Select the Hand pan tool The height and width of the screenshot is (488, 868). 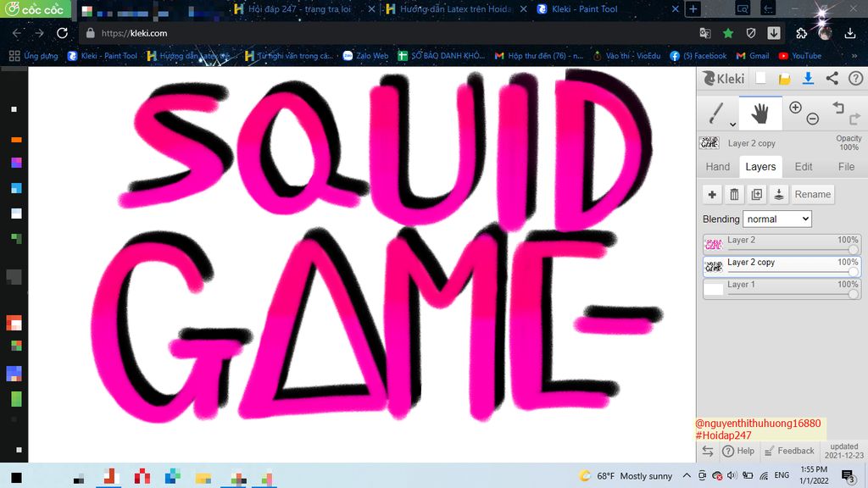point(760,114)
